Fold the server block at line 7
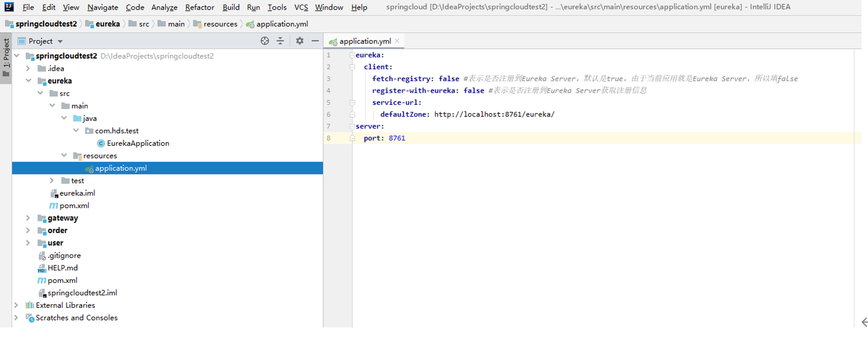This screenshot has width=868, height=344. (352, 126)
